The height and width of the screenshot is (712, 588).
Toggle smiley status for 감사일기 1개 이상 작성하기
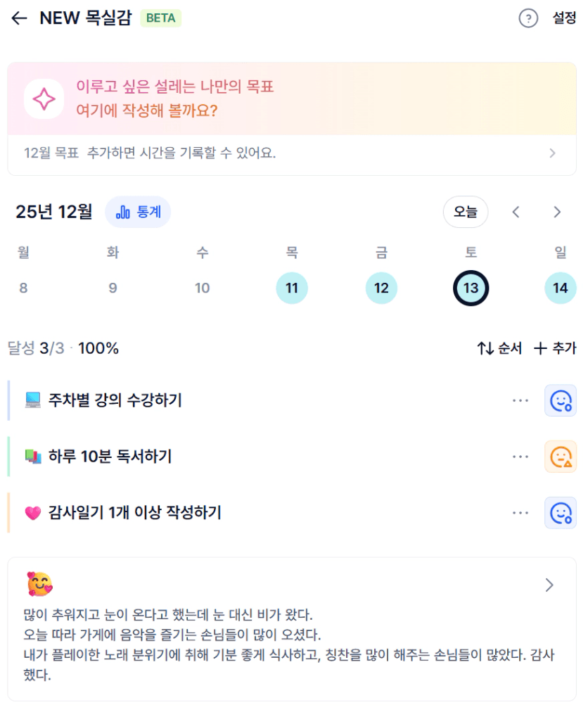[x=561, y=513]
